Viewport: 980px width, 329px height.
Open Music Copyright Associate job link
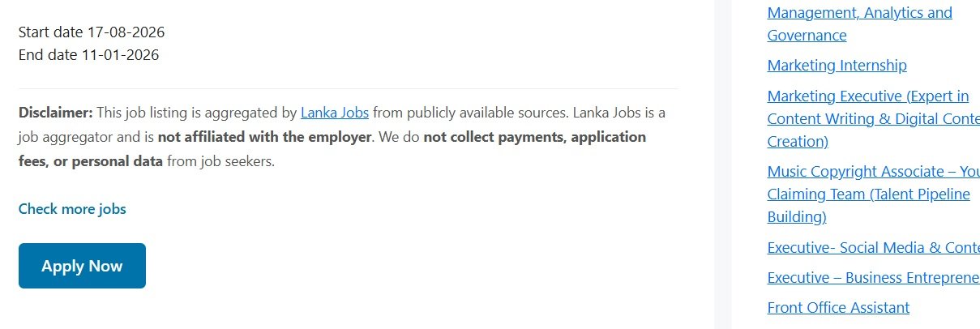tap(868, 194)
